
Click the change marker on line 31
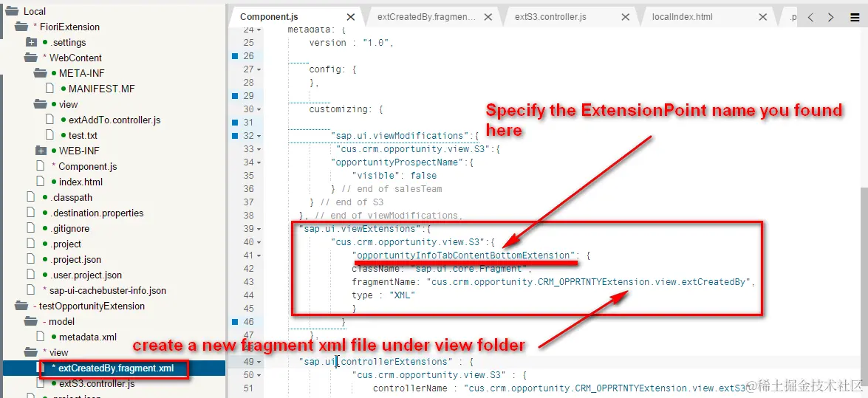[x=235, y=123]
